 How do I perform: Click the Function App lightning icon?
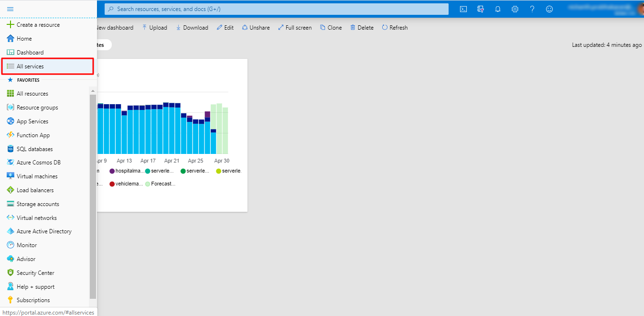[x=10, y=135]
